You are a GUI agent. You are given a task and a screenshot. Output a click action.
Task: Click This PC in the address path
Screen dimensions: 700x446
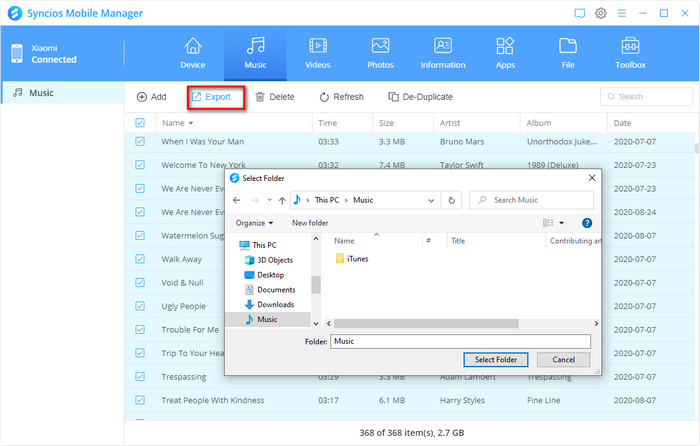coord(327,200)
